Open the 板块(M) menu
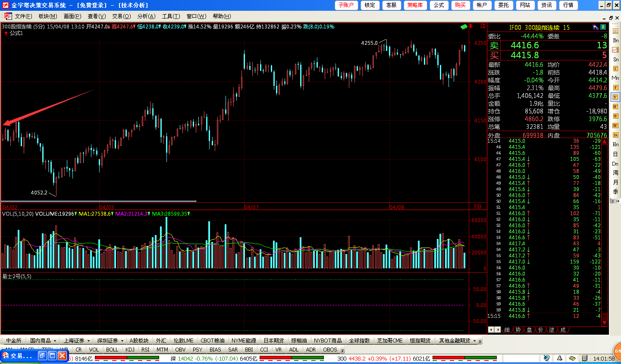621x364 pixels. point(48,16)
